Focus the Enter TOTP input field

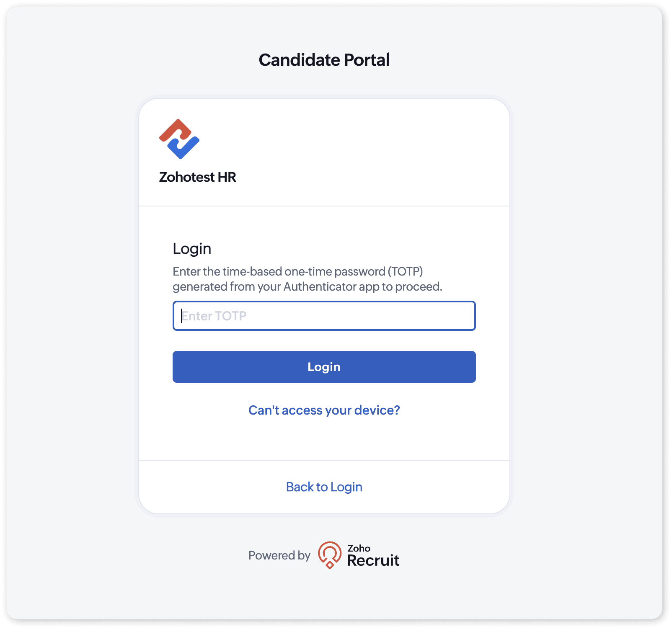324,316
